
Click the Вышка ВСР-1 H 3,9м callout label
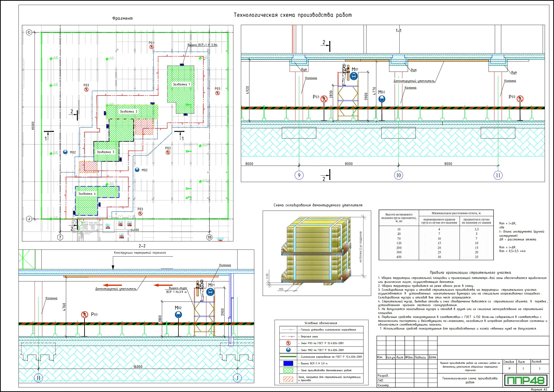click(202, 45)
